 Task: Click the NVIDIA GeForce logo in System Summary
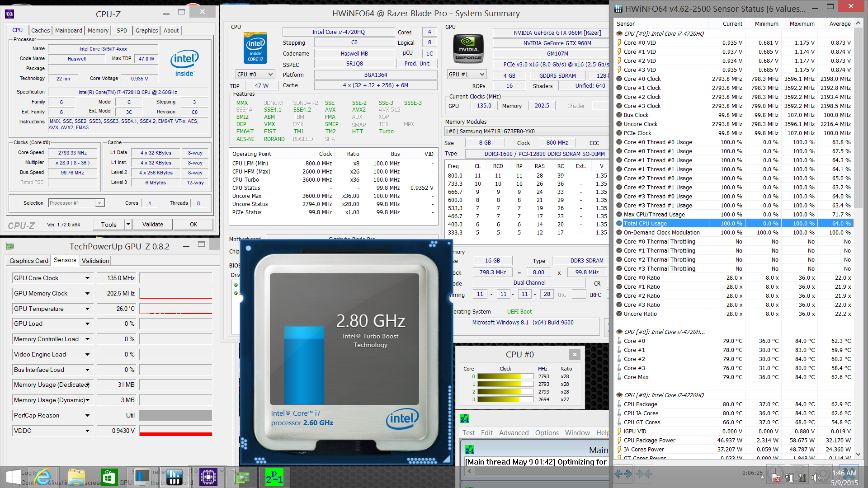[x=468, y=50]
